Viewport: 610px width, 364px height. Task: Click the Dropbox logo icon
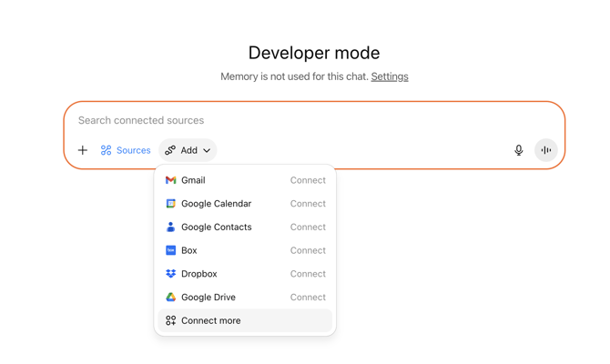coord(170,274)
